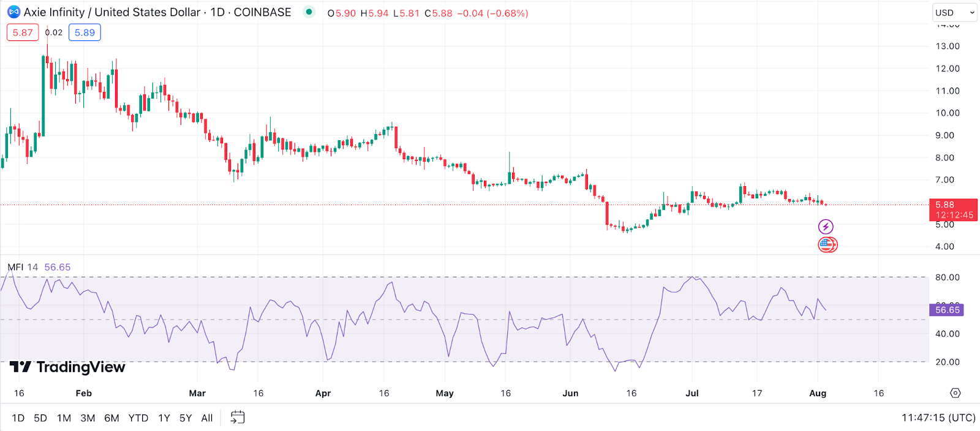Click the 80.00 MFI axis label
The height and width of the screenshot is (431, 980).
pos(948,277)
